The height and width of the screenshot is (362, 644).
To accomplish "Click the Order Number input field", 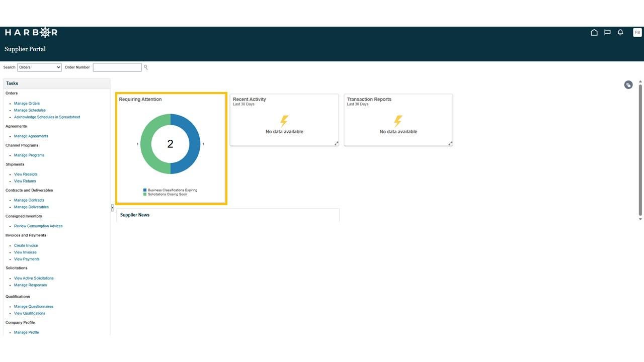I will (117, 67).
